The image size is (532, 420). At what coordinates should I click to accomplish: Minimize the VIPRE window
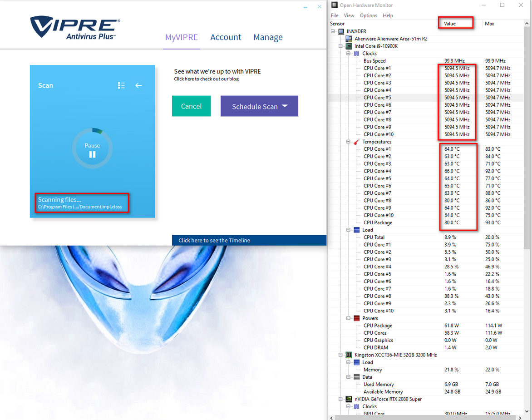305,7
